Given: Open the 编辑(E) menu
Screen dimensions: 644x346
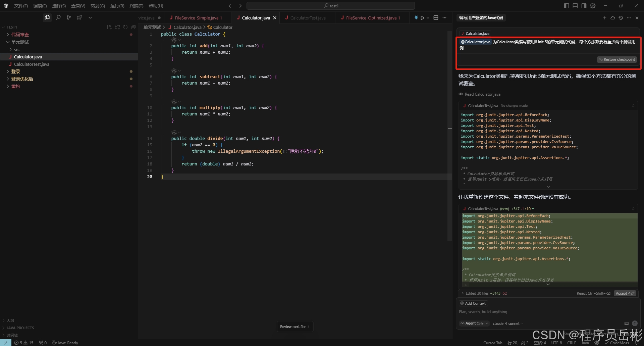Looking at the screenshot, I should pyautogui.click(x=40, y=6).
